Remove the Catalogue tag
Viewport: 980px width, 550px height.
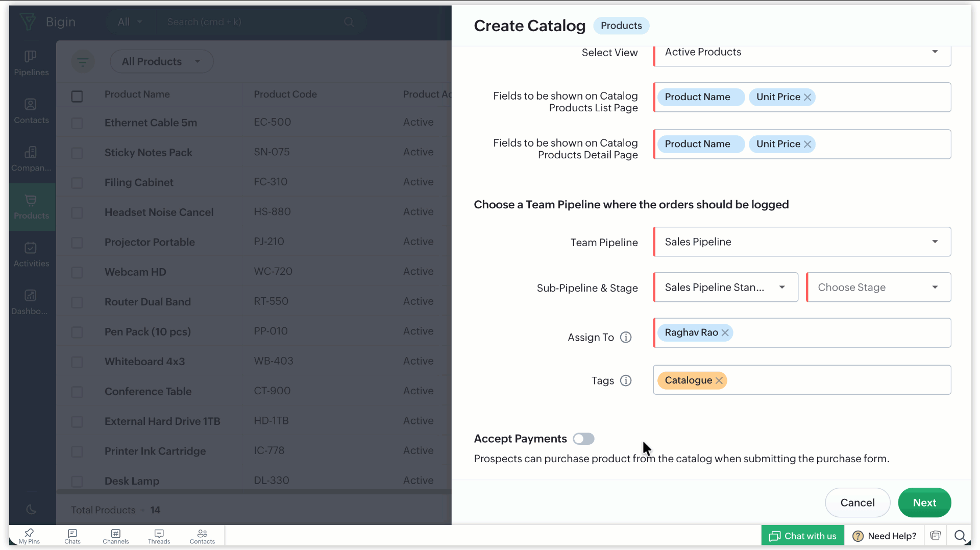pos(719,380)
